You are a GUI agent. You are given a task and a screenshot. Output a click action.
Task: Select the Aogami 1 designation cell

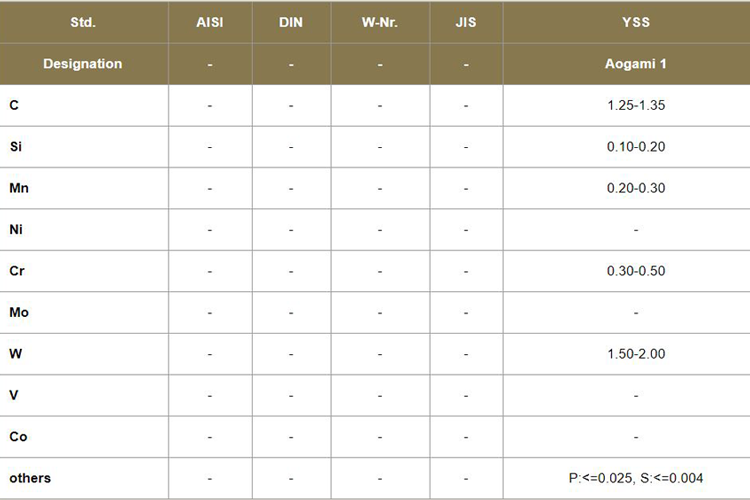pos(636,64)
